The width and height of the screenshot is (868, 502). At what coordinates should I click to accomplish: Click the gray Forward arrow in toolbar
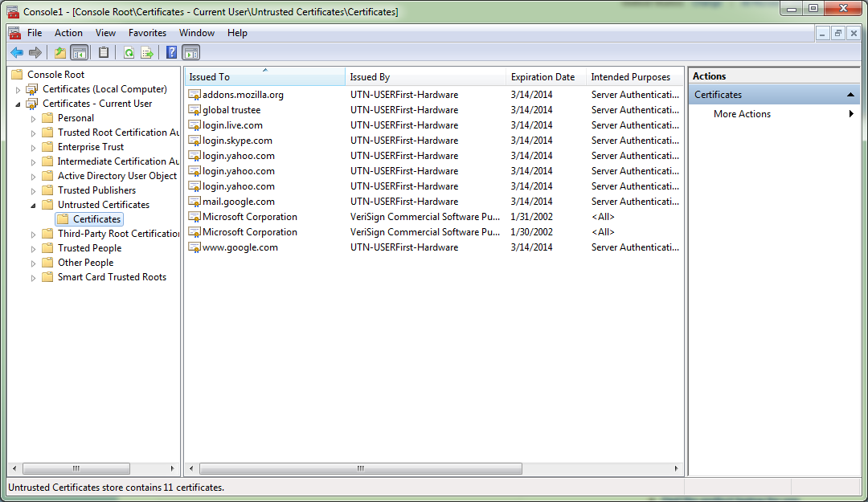(x=35, y=53)
